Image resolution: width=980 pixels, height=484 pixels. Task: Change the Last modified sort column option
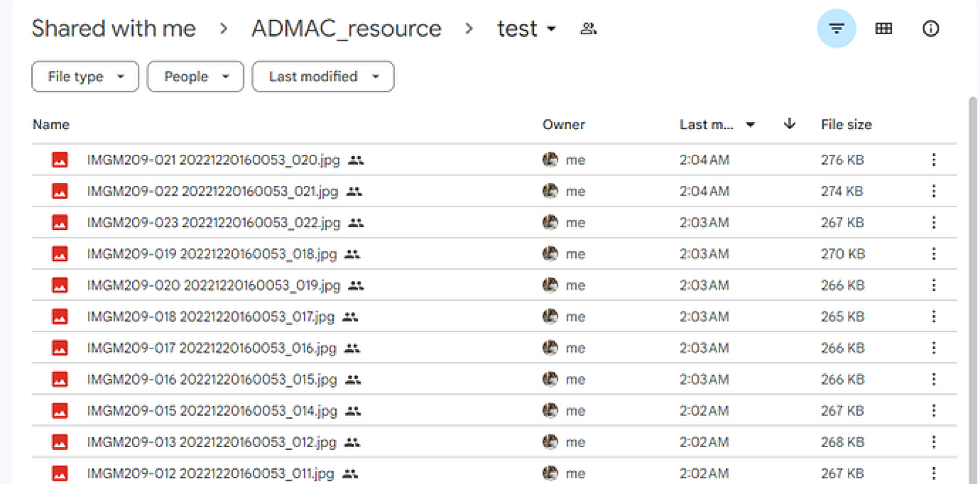click(x=717, y=125)
